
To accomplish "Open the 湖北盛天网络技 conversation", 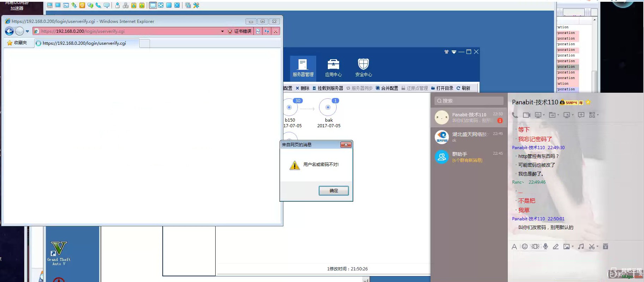I will coord(469,137).
